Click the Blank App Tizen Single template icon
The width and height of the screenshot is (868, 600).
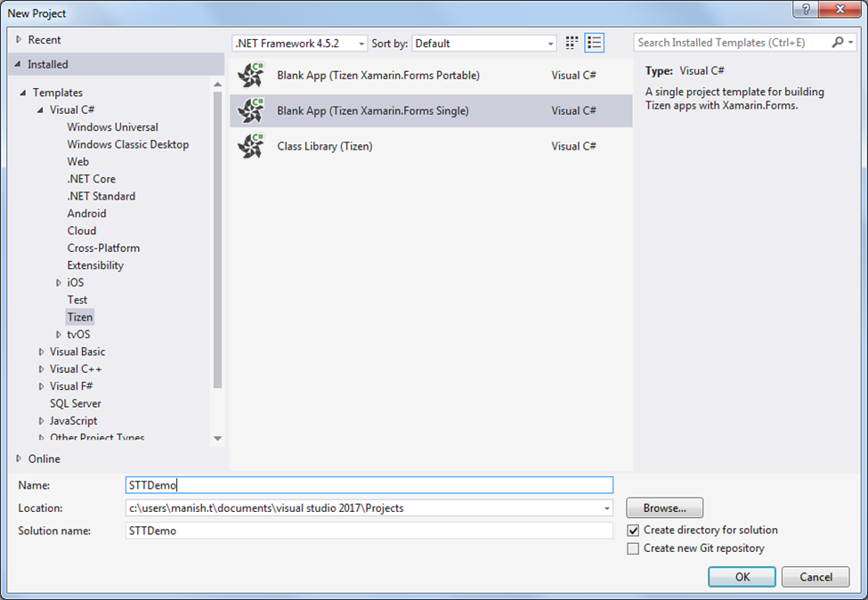[251, 110]
